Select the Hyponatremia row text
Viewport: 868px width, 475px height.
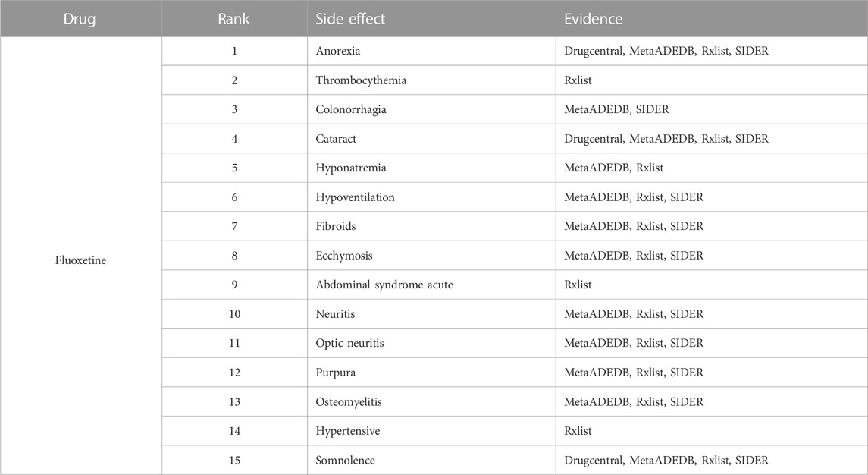click(351, 168)
